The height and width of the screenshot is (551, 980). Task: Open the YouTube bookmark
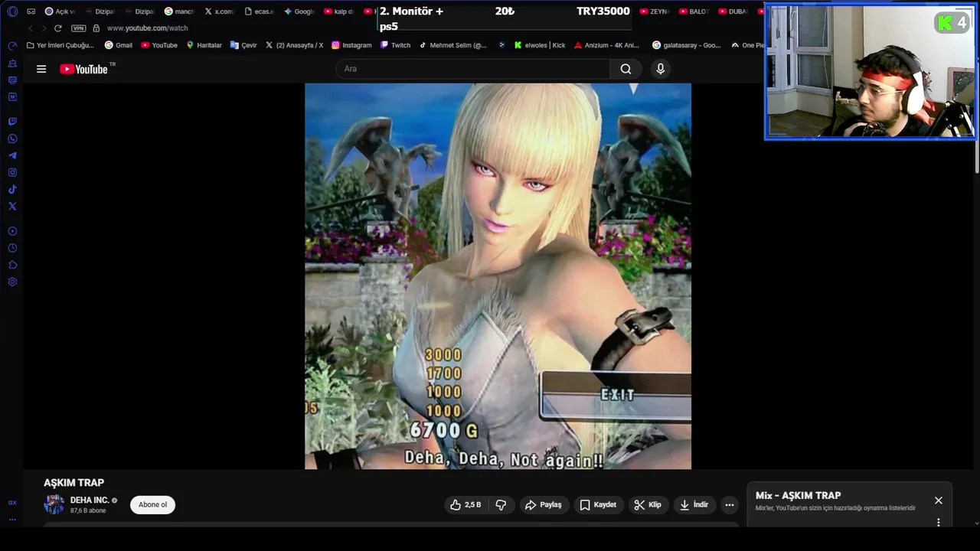[159, 45]
